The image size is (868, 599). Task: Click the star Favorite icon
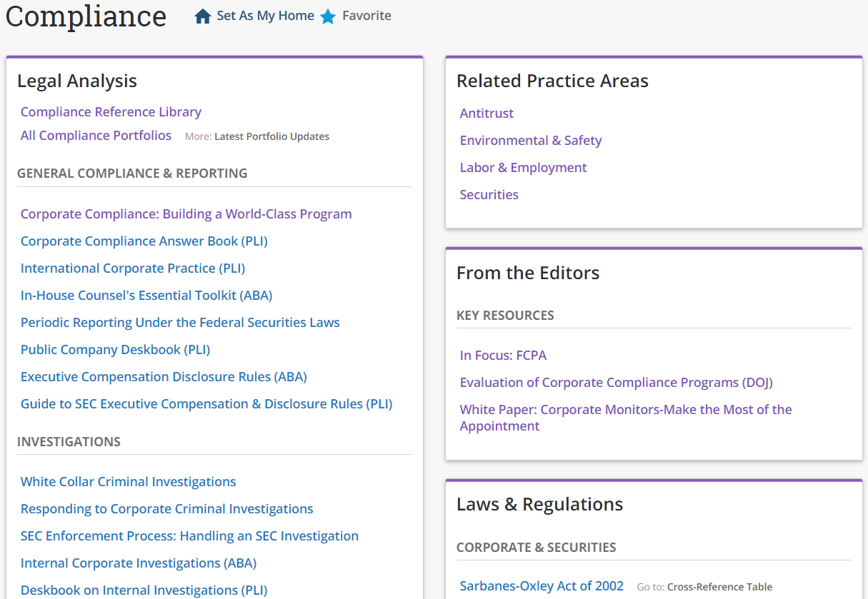pyautogui.click(x=328, y=16)
